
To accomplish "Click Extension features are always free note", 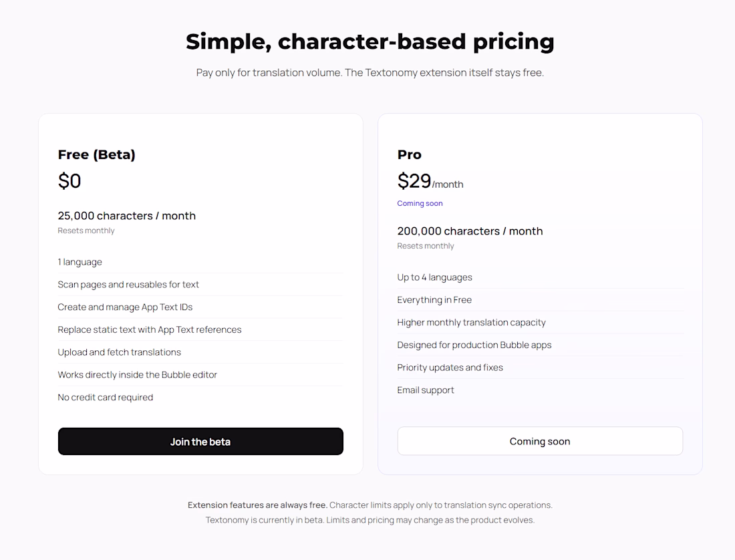I will pos(258,505).
